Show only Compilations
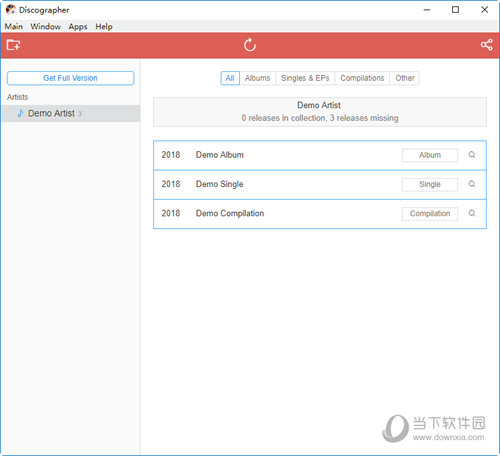 pos(362,78)
